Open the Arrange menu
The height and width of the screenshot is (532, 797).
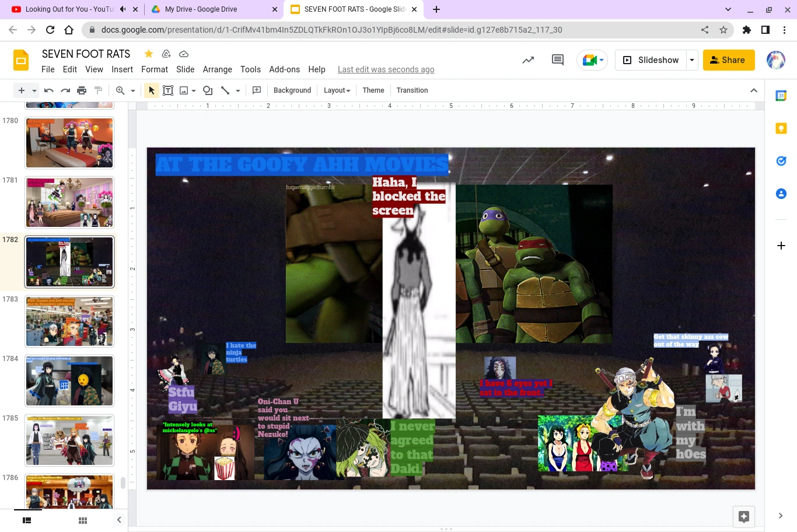[217, 69]
